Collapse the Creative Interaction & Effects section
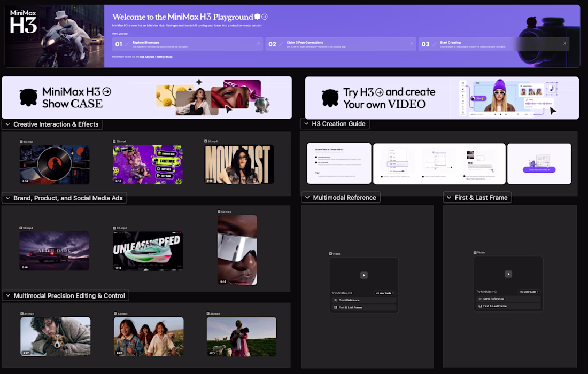 tap(7, 124)
